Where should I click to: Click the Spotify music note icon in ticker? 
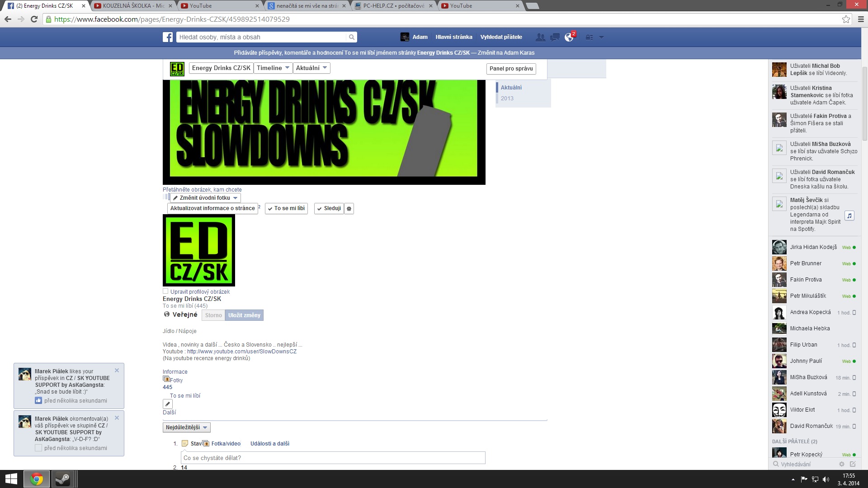click(x=849, y=216)
